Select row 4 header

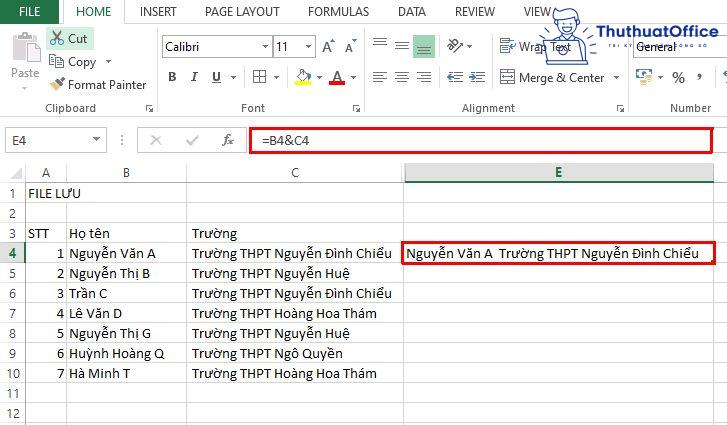13,253
